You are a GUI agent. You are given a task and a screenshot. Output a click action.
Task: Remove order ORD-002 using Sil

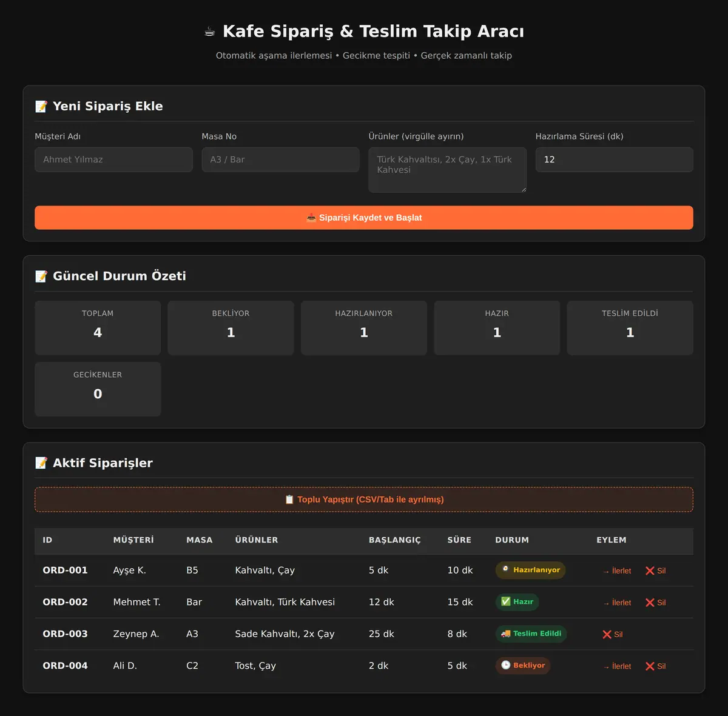coord(655,603)
